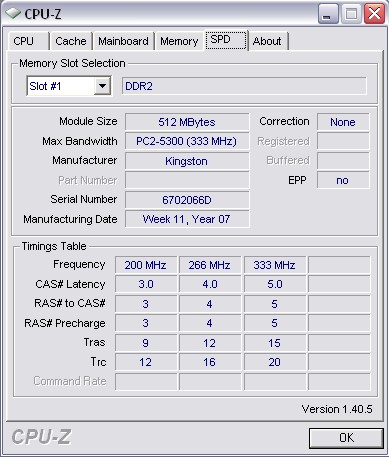
Task: Select the SPD tab
Action: [x=226, y=40]
